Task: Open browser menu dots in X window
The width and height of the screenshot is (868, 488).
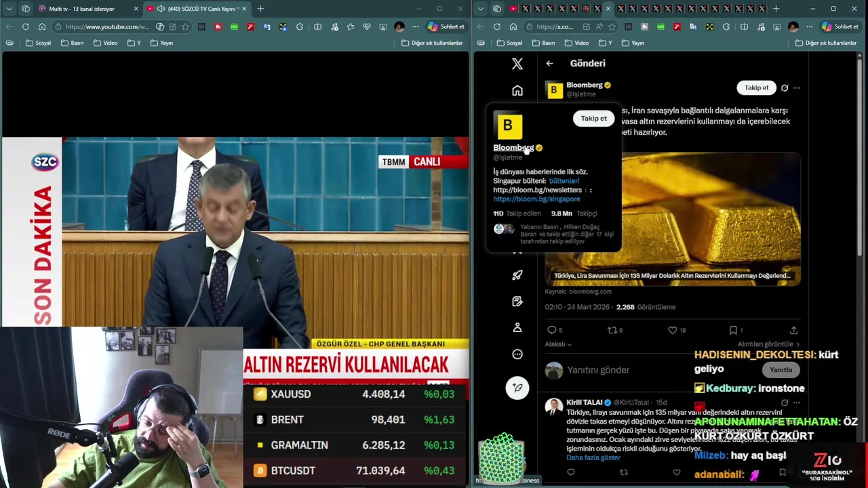Action: click(810, 26)
